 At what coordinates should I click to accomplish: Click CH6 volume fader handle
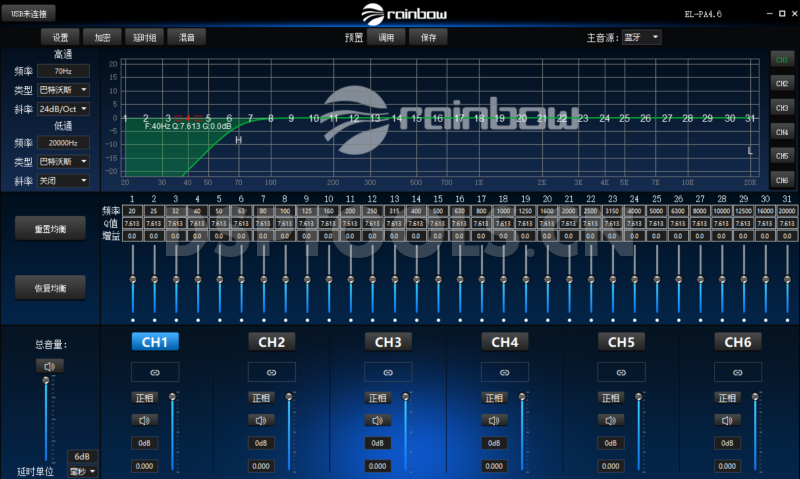tap(755, 396)
